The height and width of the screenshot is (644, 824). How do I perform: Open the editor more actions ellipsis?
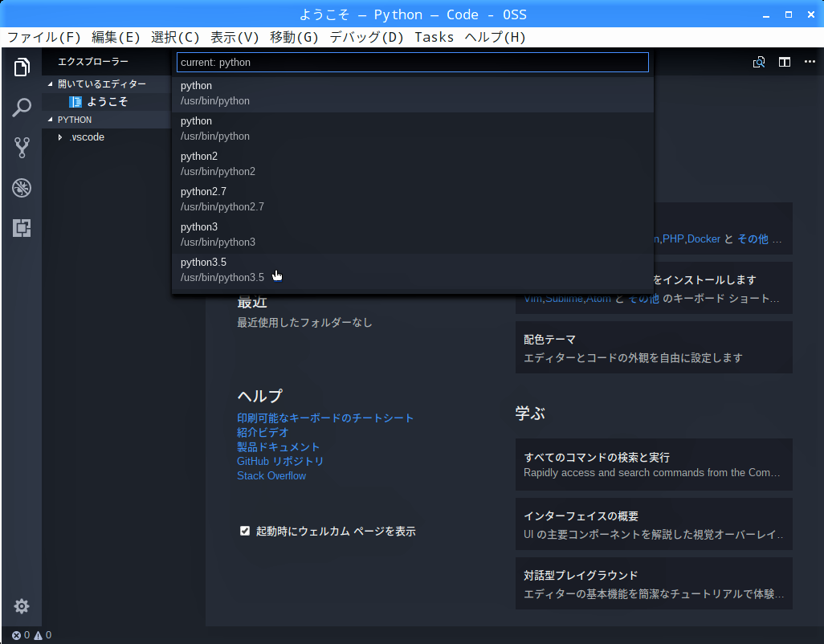(x=810, y=62)
